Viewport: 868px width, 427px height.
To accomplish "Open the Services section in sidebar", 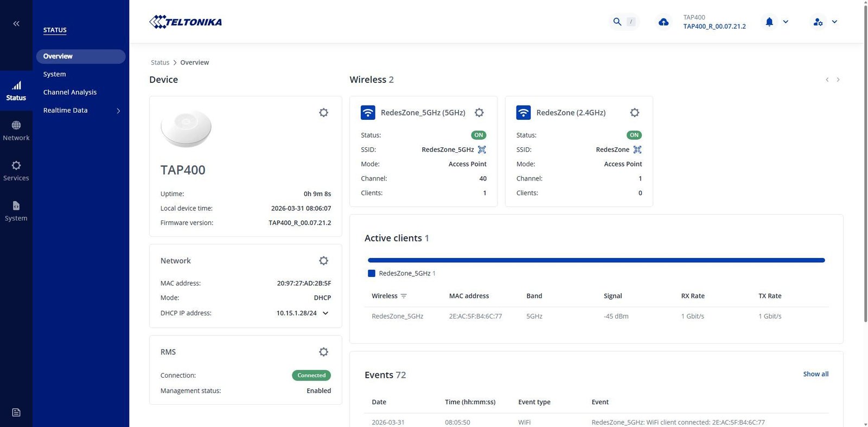I will (x=16, y=171).
